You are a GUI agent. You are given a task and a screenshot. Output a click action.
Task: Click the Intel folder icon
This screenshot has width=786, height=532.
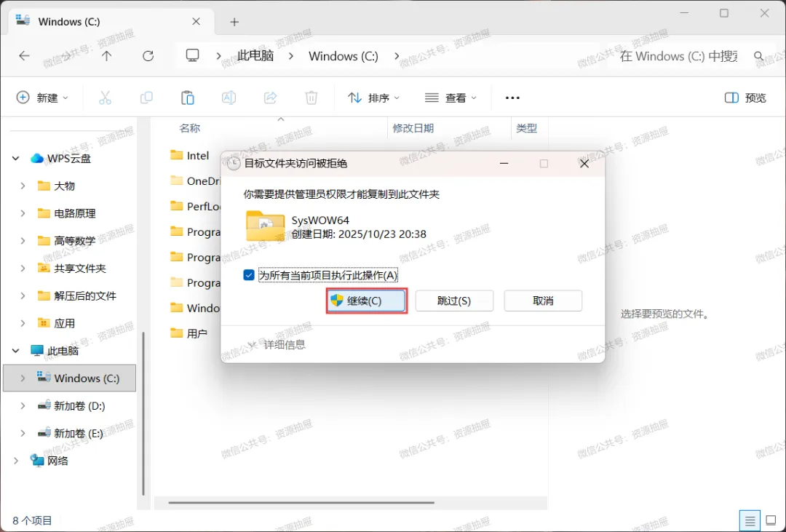[176, 155]
